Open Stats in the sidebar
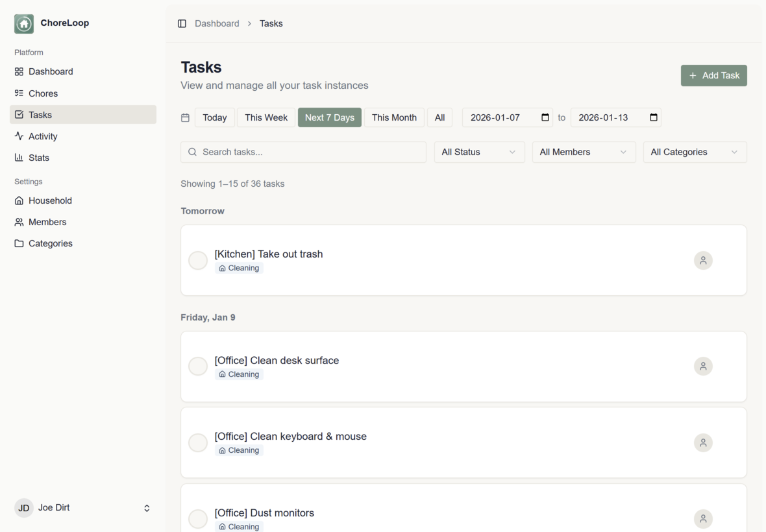This screenshot has height=532, width=766. (x=83, y=158)
